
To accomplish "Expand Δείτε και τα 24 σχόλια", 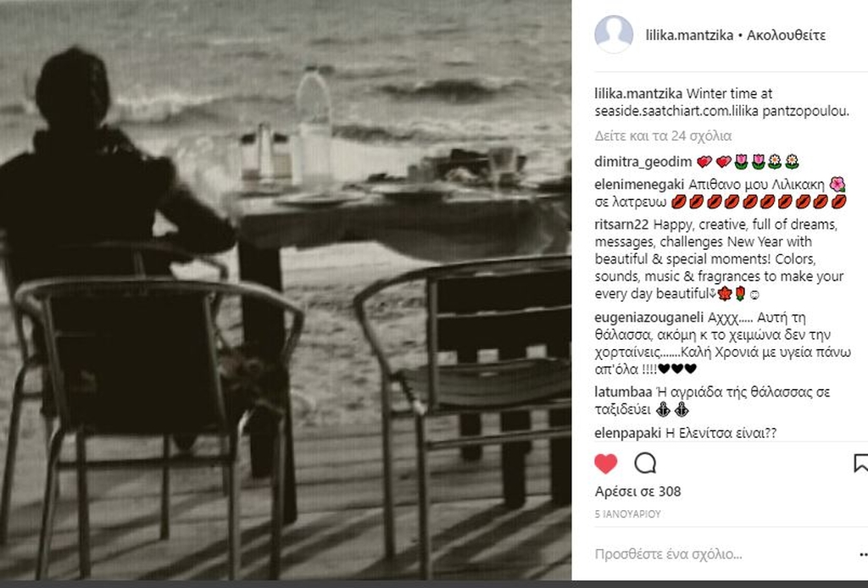I will pos(663,136).
